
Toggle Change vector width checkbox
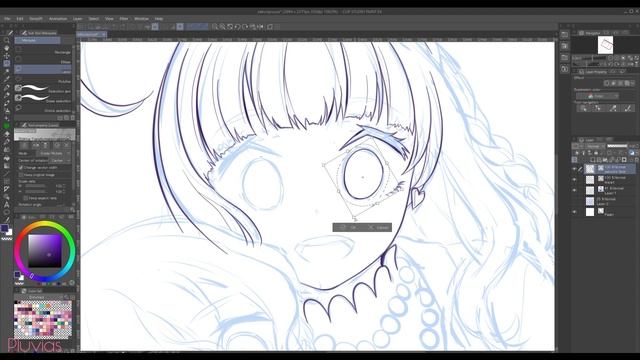(21, 167)
